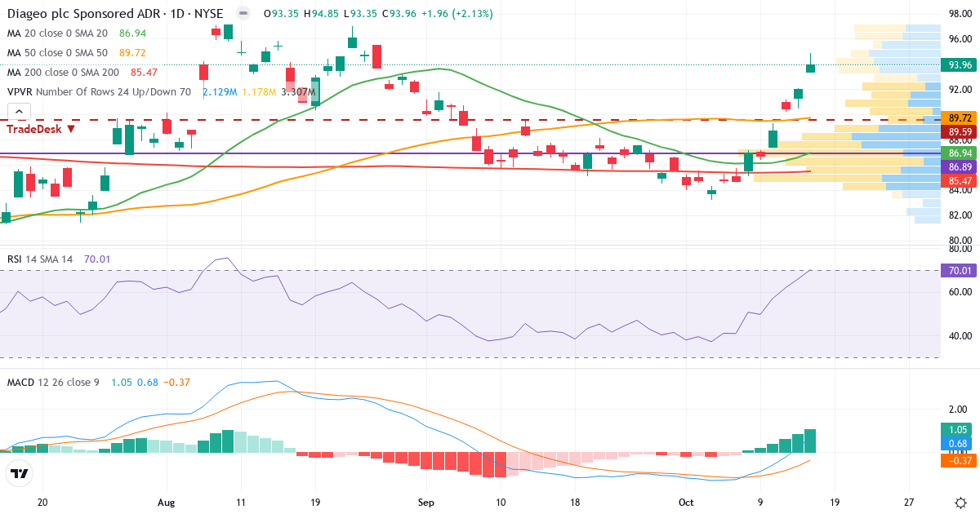Image resolution: width=980 pixels, height=514 pixels.
Task: Click the MA 20 value 86.94 in legend
Action: [x=132, y=33]
